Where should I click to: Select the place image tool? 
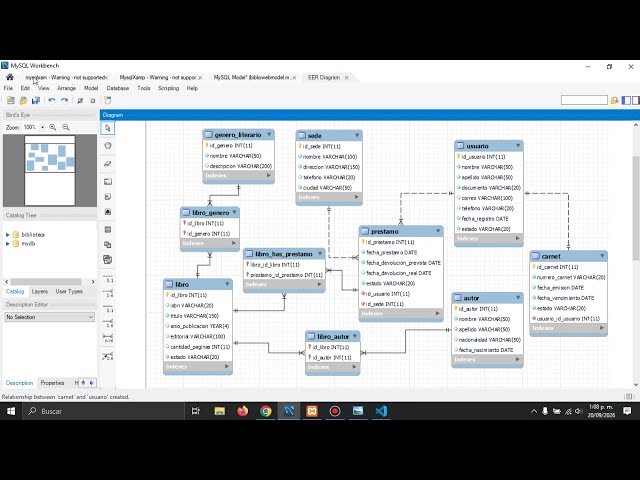107,212
